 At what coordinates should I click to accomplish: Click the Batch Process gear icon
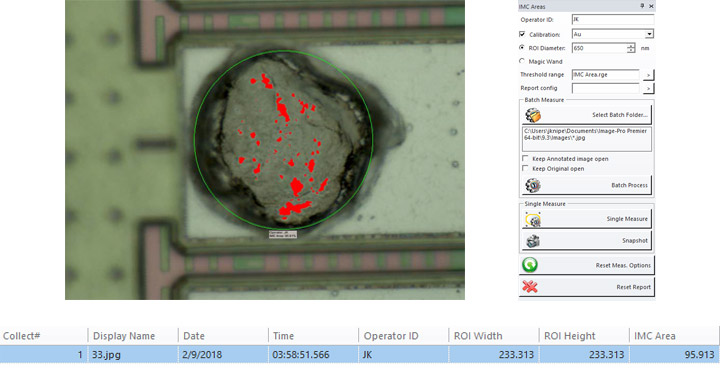point(533,185)
